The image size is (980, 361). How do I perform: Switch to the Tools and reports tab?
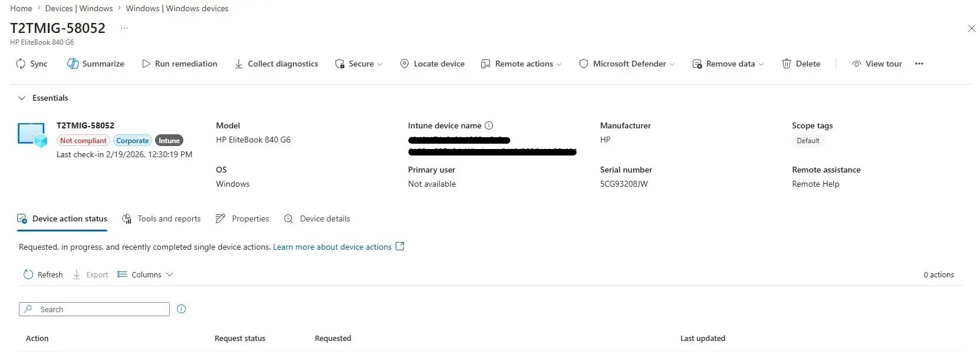click(161, 218)
